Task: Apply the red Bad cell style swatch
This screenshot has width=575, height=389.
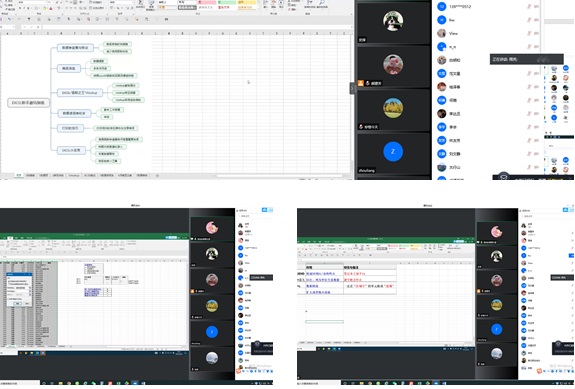Action: [207, 2]
